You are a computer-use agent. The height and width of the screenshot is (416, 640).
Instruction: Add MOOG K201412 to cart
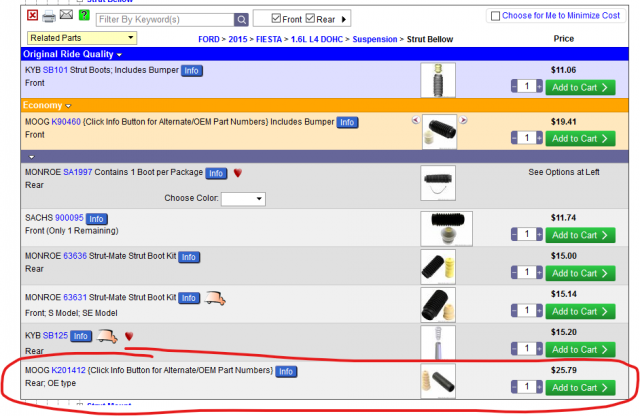[580, 388]
